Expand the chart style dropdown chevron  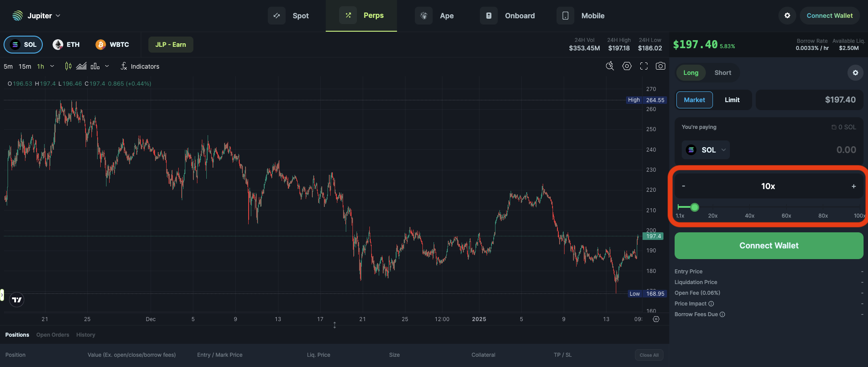pos(107,66)
